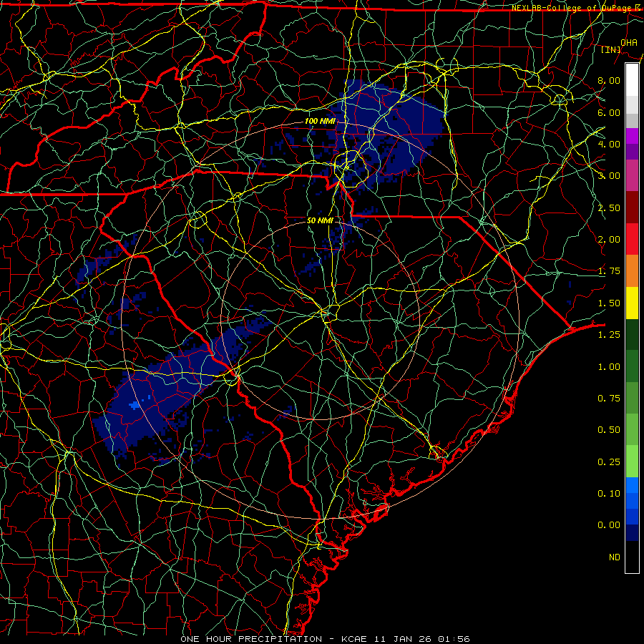644x644 pixels.
Task: Click the "50 NMI" range ring label
Action: point(320,220)
